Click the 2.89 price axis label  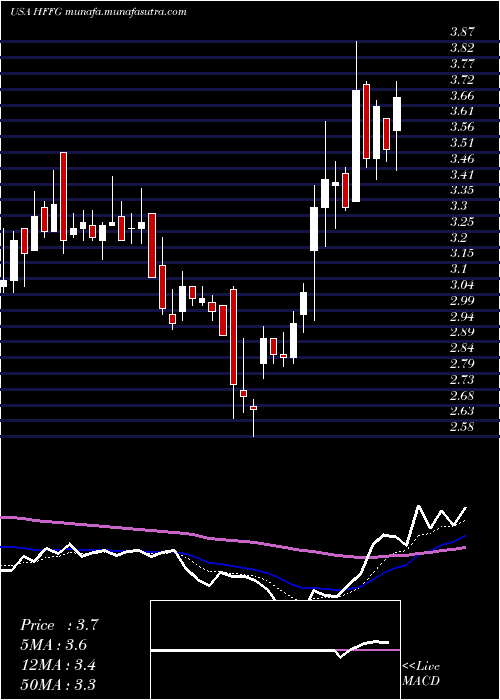click(x=462, y=332)
